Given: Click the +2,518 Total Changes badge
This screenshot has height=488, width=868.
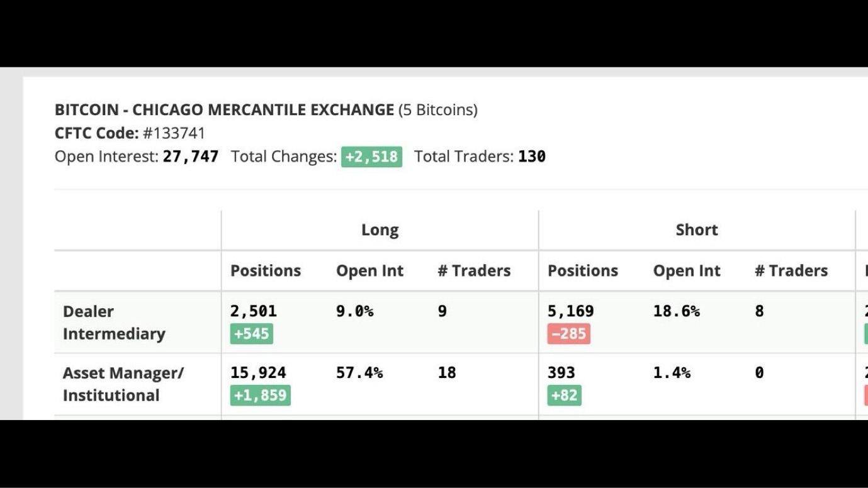Looking at the screenshot, I should click(x=371, y=157).
